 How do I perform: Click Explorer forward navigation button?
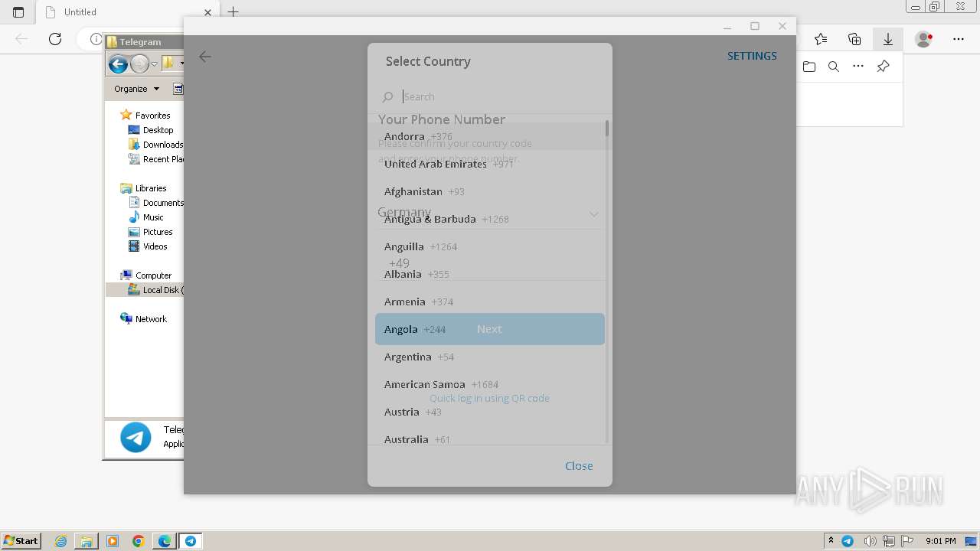tap(139, 64)
